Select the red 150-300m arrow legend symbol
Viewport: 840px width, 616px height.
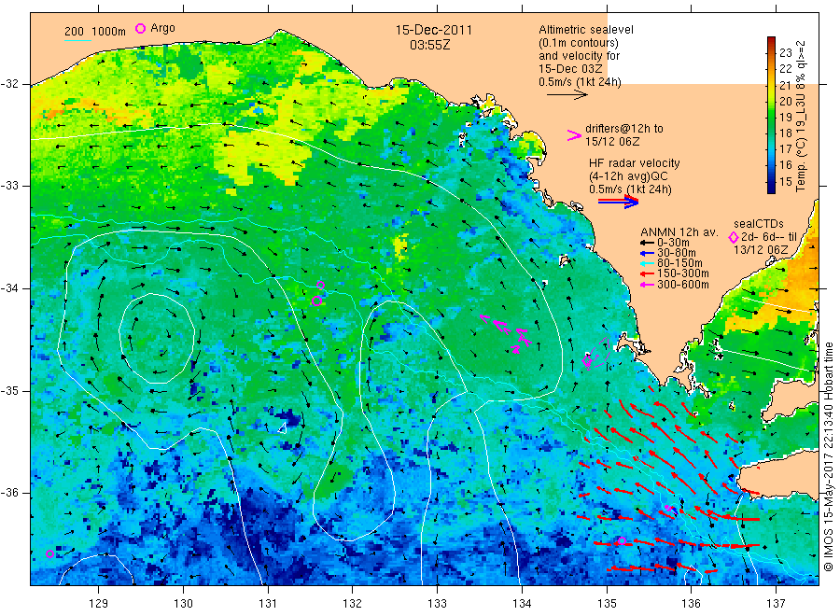pyautogui.click(x=647, y=274)
